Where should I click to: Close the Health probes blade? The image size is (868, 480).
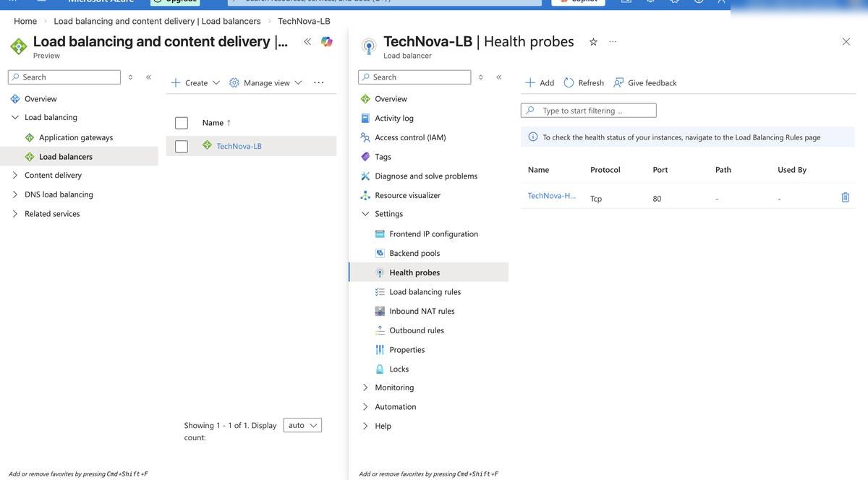846,42
